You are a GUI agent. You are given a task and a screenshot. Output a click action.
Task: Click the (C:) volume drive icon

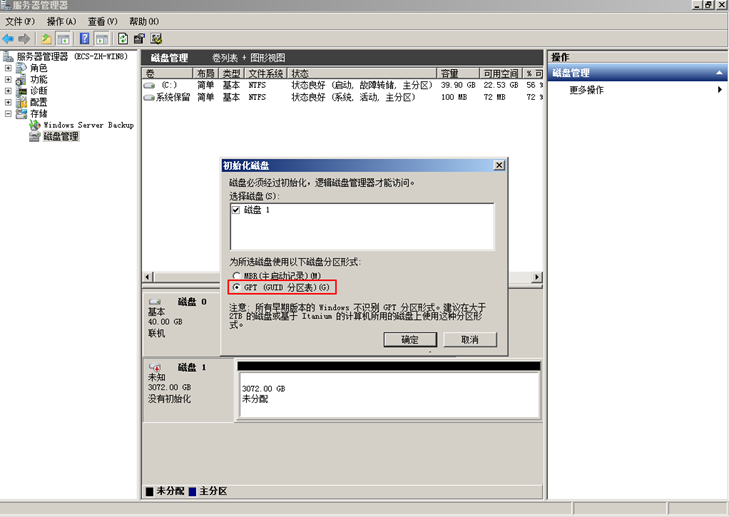click(x=150, y=86)
